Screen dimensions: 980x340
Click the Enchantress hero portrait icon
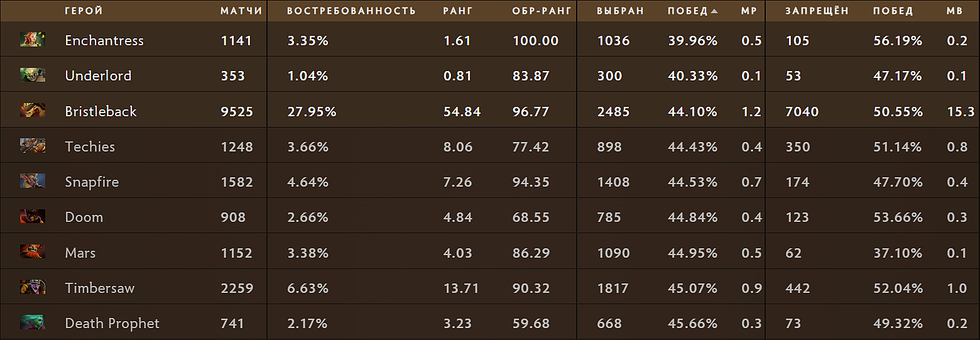click(x=32, y=40)
